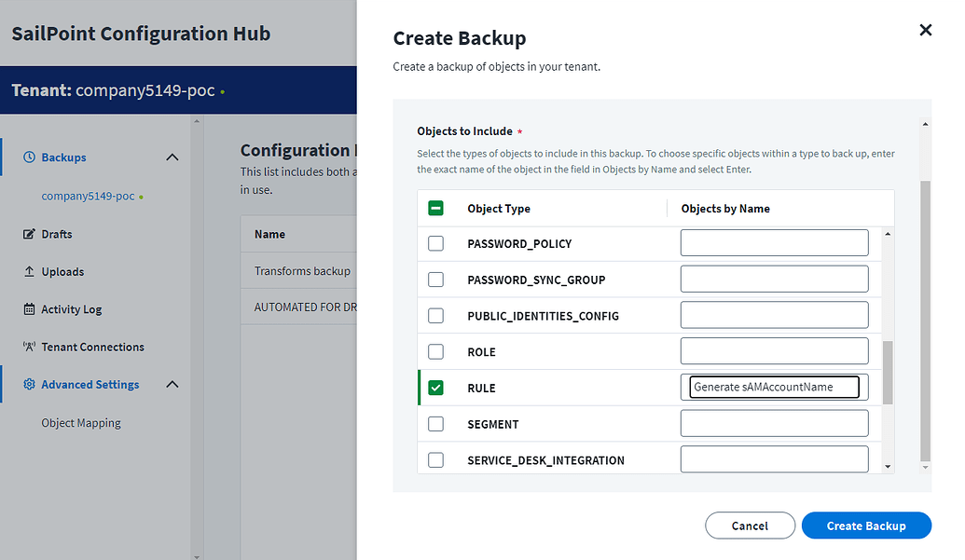Click the ROLE Objects by Name field

[774, 351]
